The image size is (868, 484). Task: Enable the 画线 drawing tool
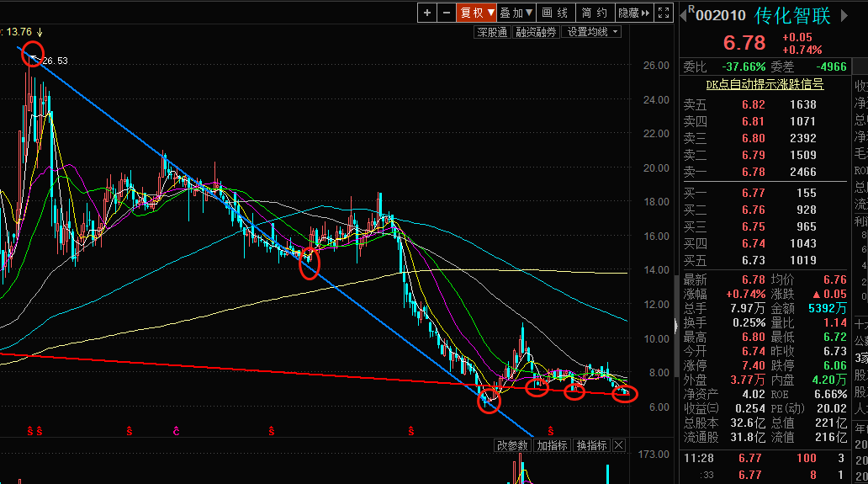click(555, 13)
